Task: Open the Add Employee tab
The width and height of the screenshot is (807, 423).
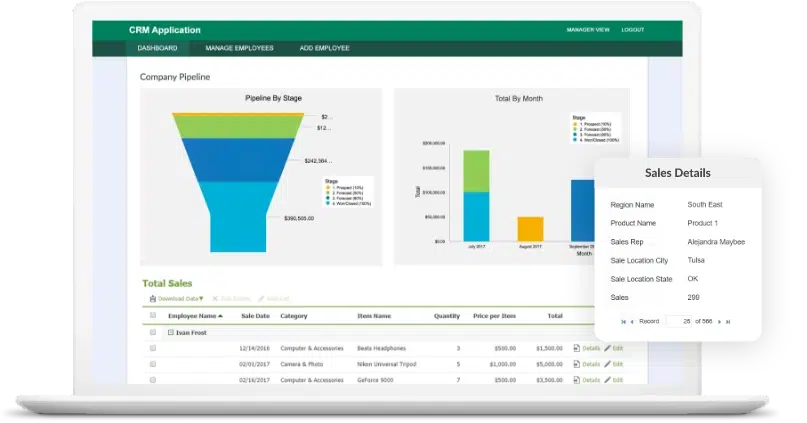Action: 324,48
